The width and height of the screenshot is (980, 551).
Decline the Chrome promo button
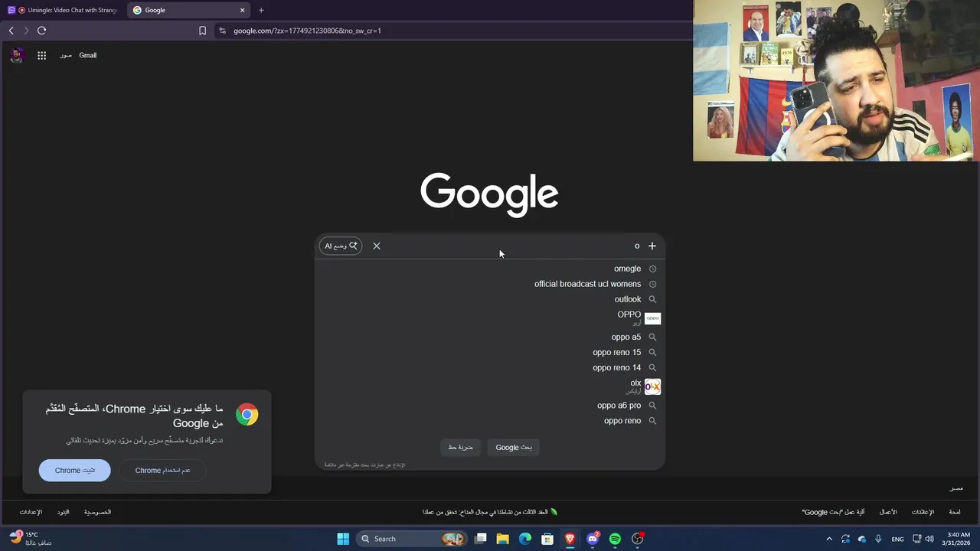coord(163,470)
